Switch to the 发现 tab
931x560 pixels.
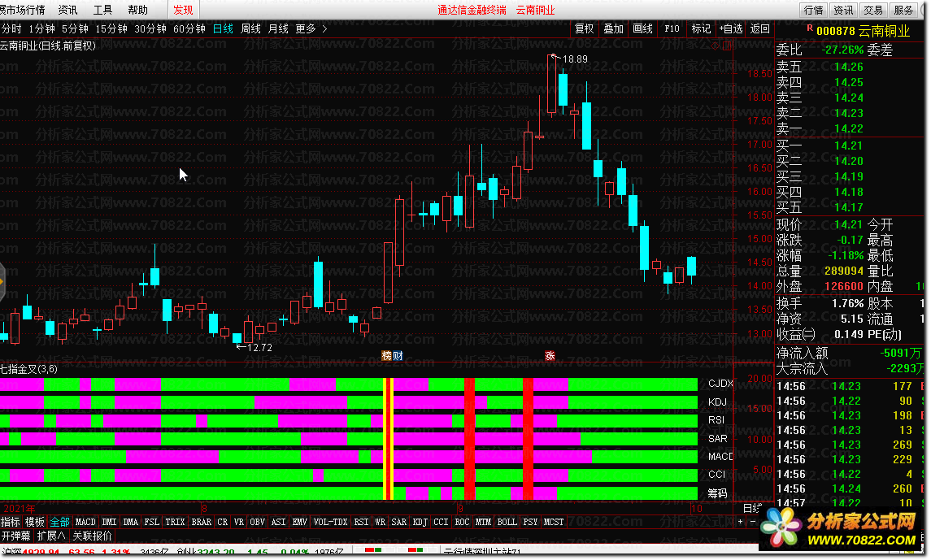pos(183,10)
